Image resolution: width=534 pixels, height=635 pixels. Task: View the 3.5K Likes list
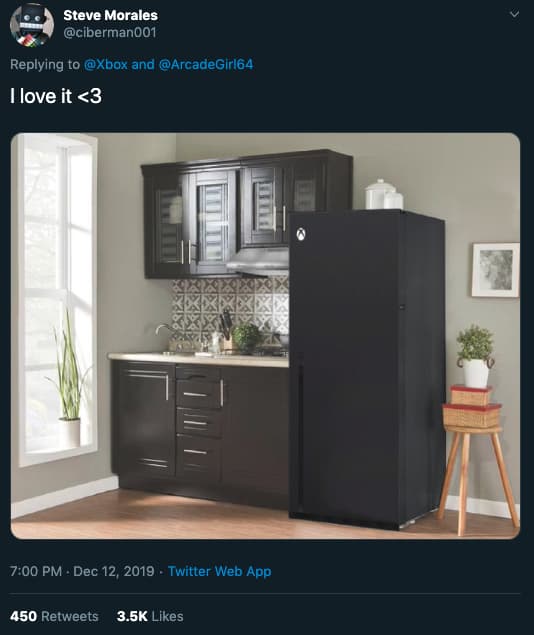click(x=150, y=616)
